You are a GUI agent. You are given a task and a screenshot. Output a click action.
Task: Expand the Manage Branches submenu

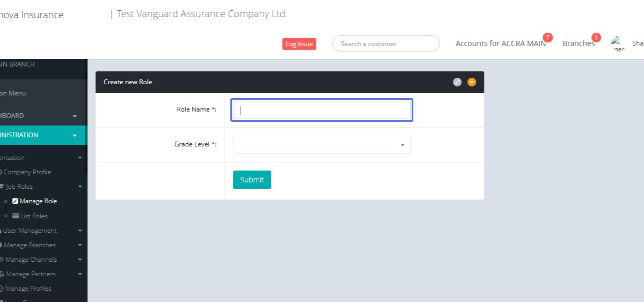(x=80, y=245)
